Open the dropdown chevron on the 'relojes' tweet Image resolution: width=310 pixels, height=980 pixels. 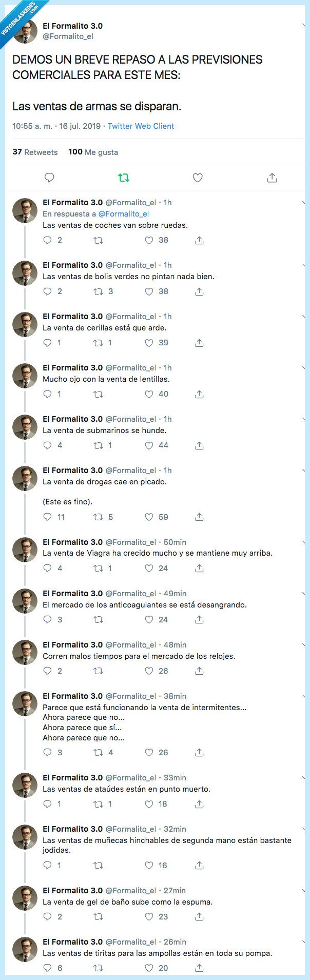tap(305, 645)
